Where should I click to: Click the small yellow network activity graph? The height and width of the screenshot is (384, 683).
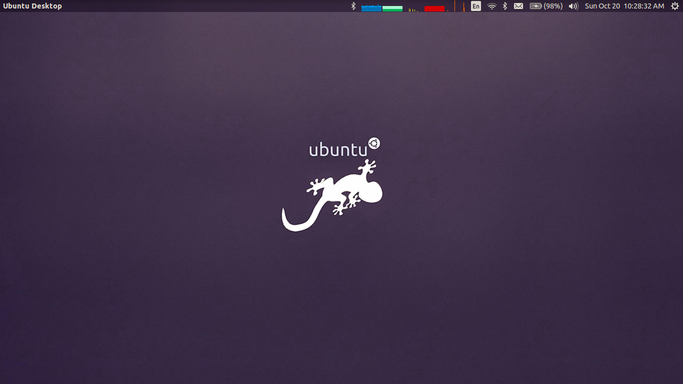tap(413, 10)
